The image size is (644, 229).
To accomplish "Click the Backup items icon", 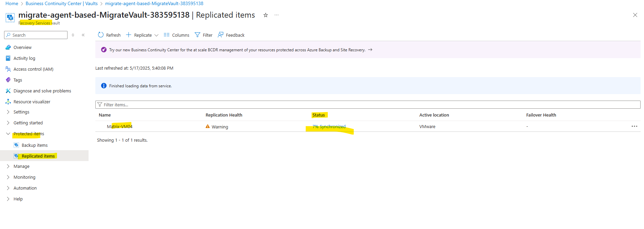I will 16,145.
